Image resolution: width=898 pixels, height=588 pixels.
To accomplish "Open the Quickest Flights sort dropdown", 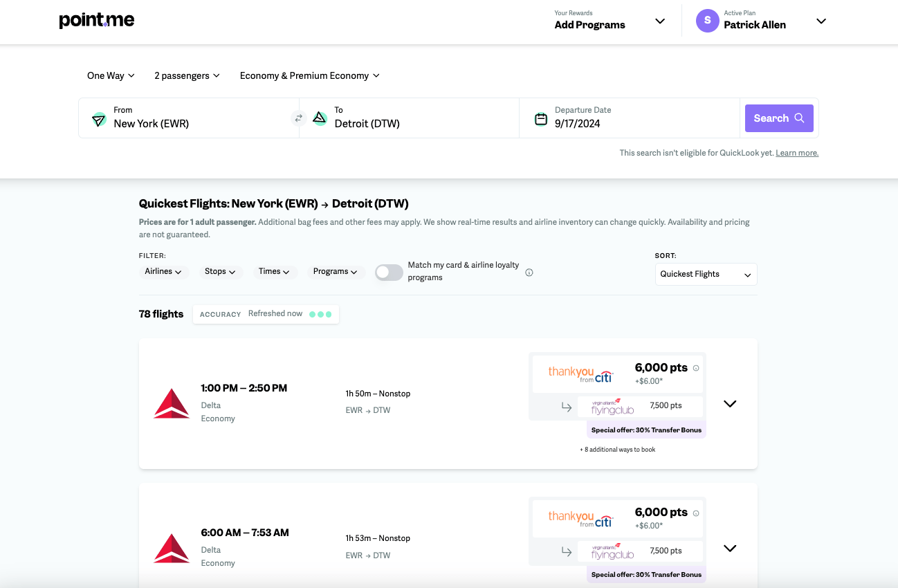I will (706, 275).
